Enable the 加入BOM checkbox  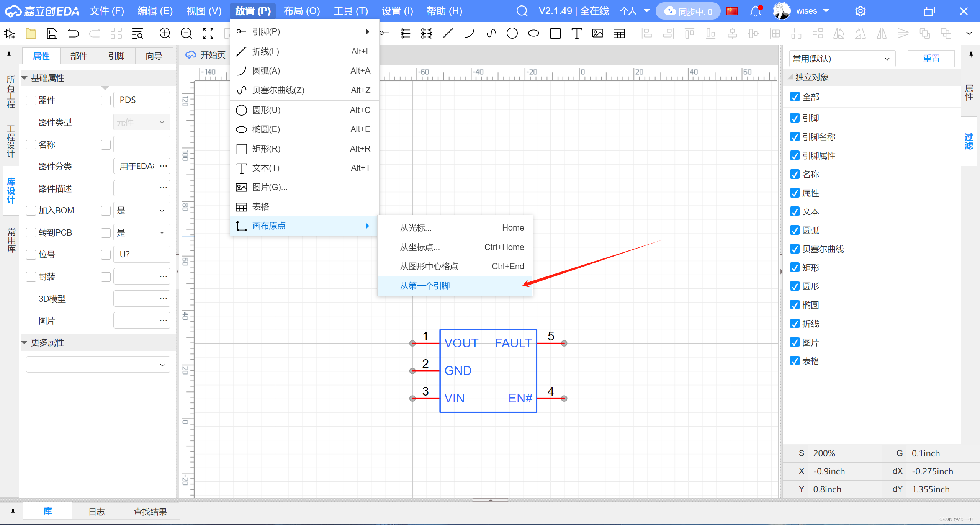point(31,211)
